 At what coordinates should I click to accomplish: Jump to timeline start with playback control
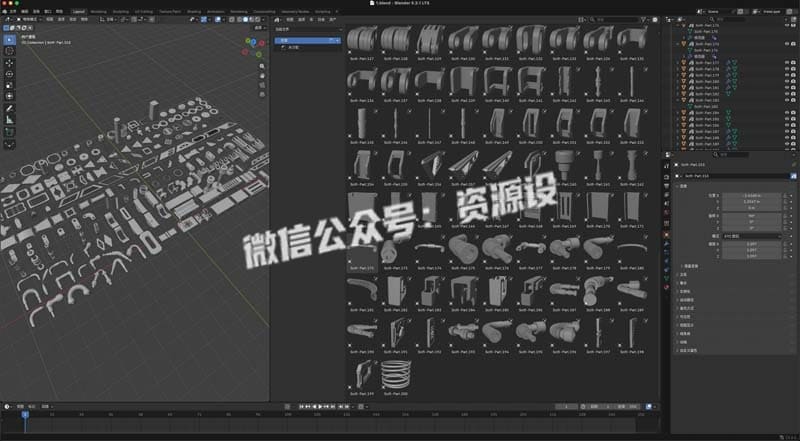point(302,406)
